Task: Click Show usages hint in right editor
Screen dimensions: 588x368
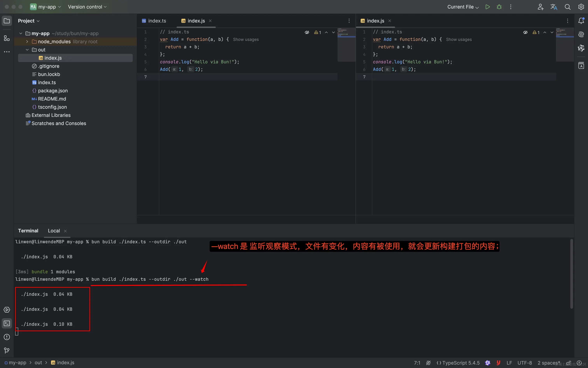Action: tap(459, 39)
